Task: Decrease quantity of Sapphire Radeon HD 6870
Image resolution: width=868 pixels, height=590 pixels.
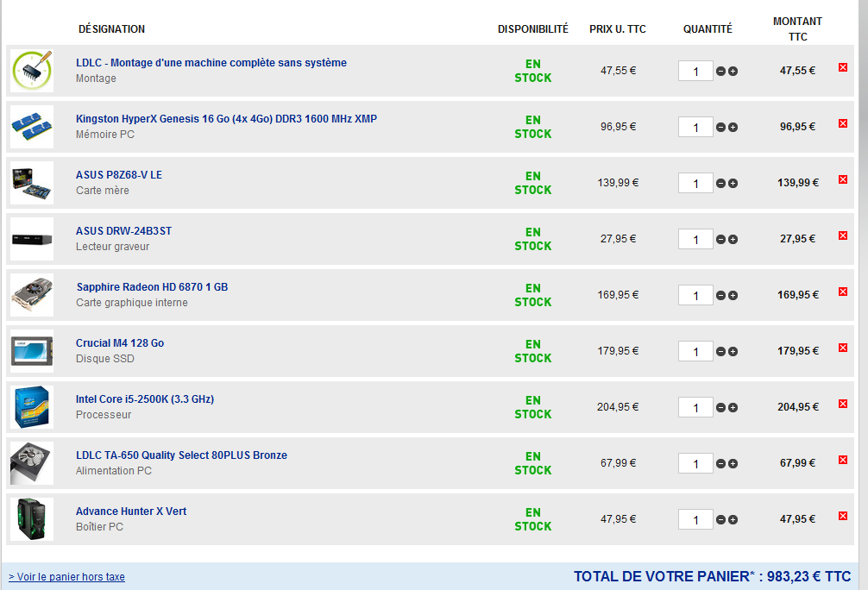Action: click(720, 296)
